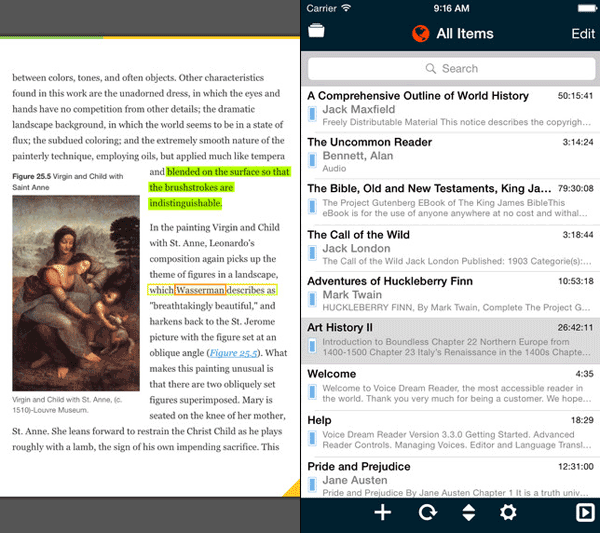This screenshot has height=533, width=600.
Task: Click the Search field in library
Action: pos(451,68)
